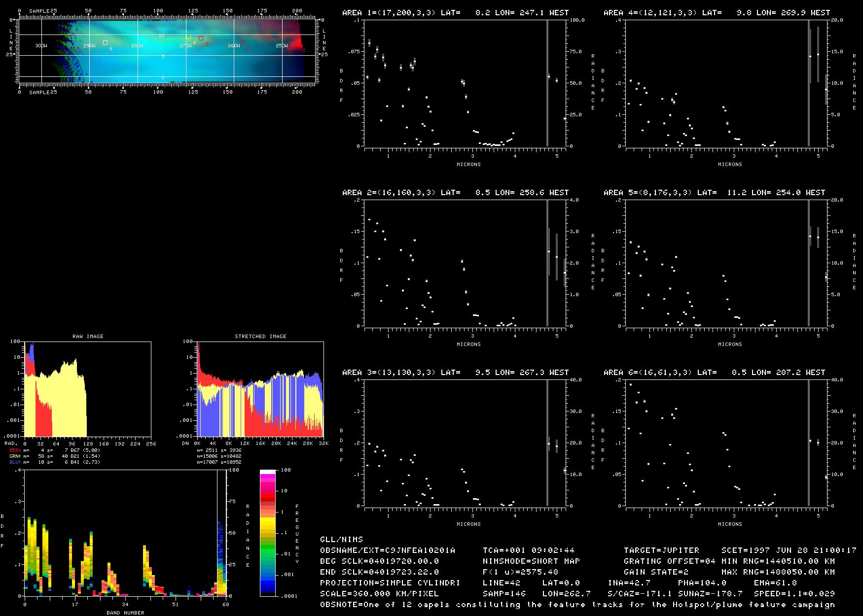Click the 'EMA=61.8' value
The image size is (863, 616).
coord(775,582)
